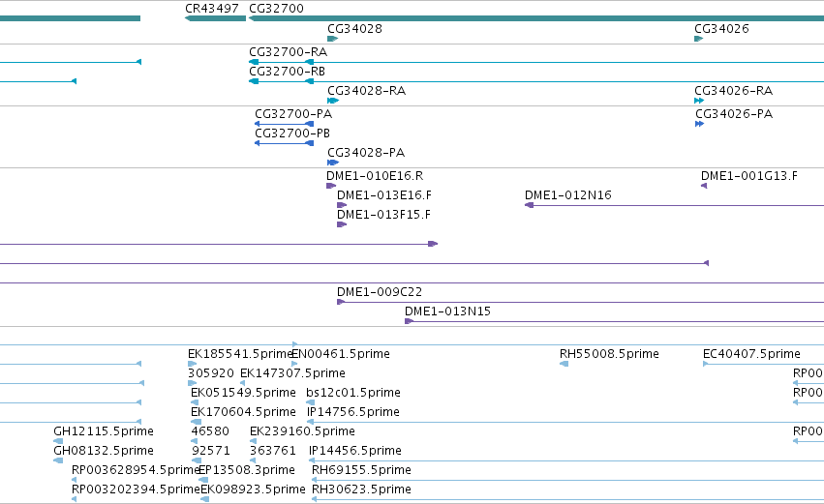Click the CG32700-RB transcript label
This screenshot has width=824, height=504.
tap(287, 71)
